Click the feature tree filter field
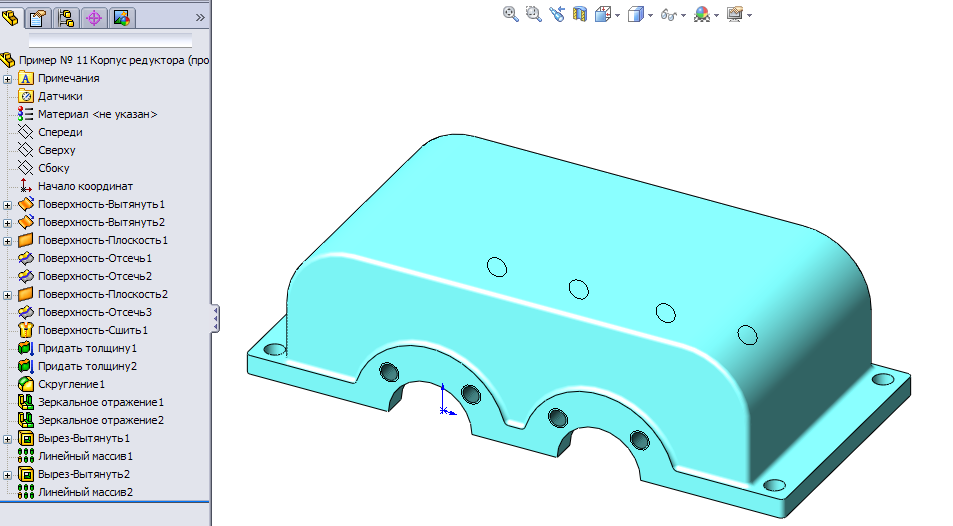 [x=110, y=41]
